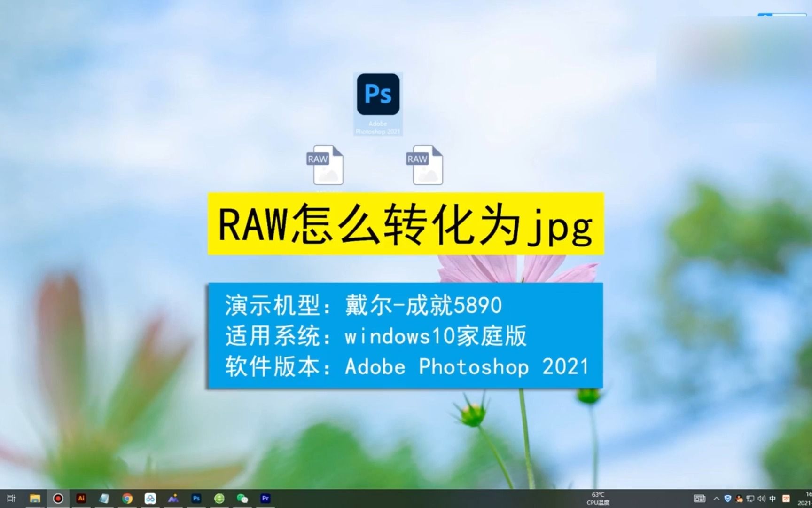
Task: Toggle the Chinese 中 input mode indicator
Action: [773, 499]
